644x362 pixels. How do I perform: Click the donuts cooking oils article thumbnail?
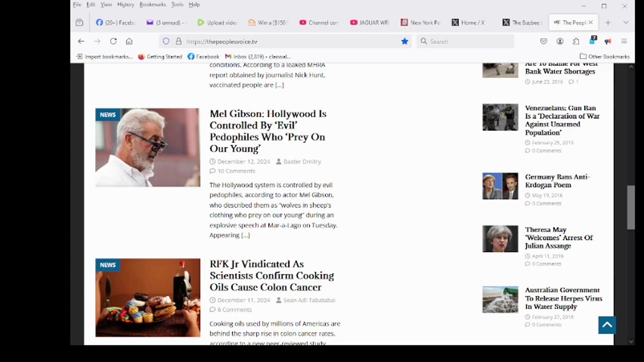(147, 298)
